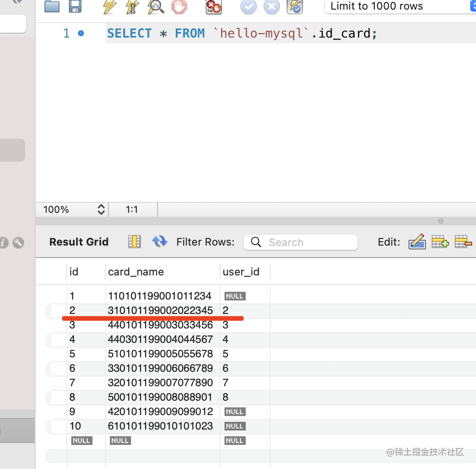
Task: Edit current row pencil icon
Action: tap(417, 241)
